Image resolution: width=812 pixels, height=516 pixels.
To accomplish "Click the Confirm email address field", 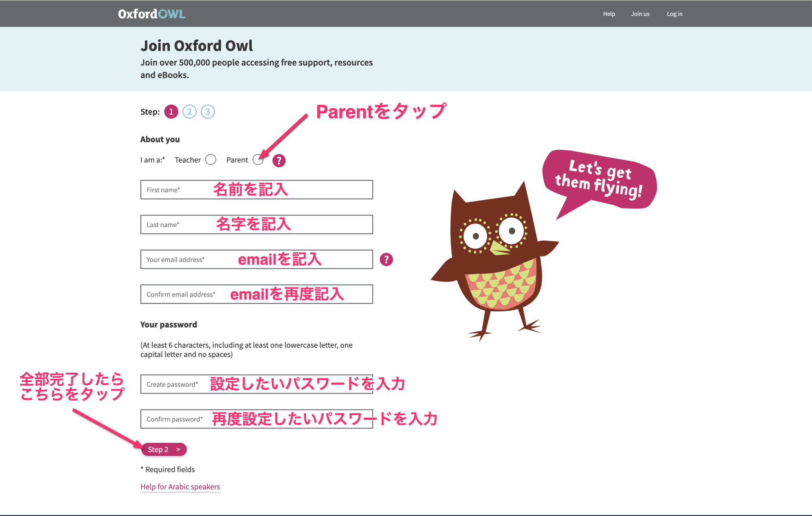I will pyautogui.click(x=257, y=294).
